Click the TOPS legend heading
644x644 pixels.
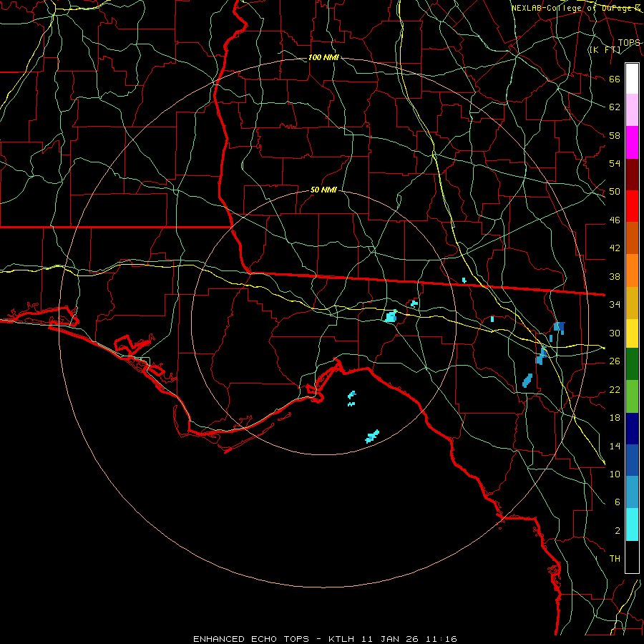(629, 43)
